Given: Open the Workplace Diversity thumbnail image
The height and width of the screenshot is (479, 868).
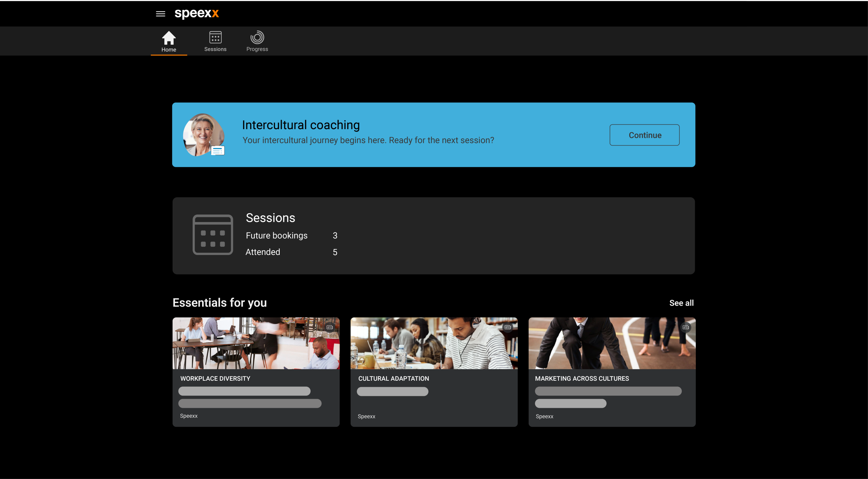Looking at the screenshot, I should click(256, 343).
